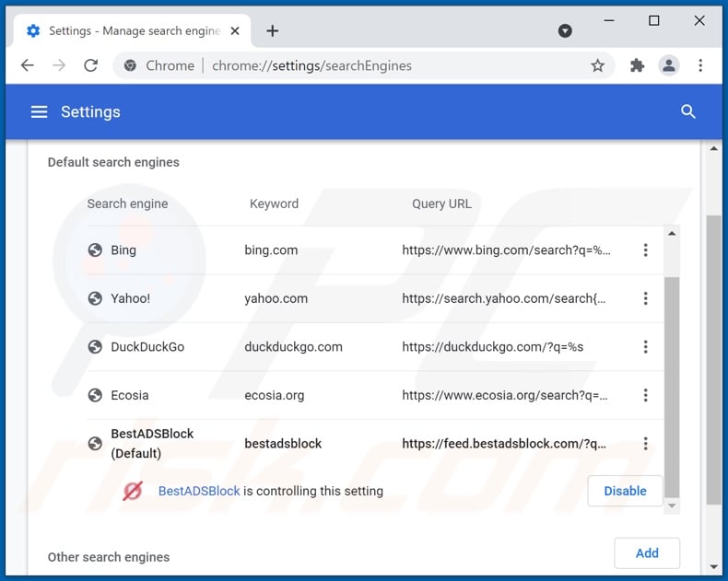Click the list's scroll down arrow
The height and width of the screenshot is (581, 728).
click(x=672, y=505)
